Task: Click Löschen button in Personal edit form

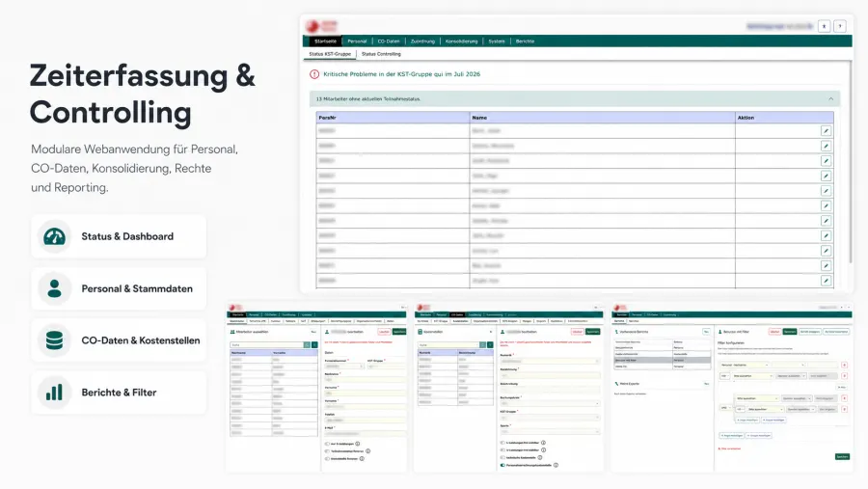Action: (384, 332)
